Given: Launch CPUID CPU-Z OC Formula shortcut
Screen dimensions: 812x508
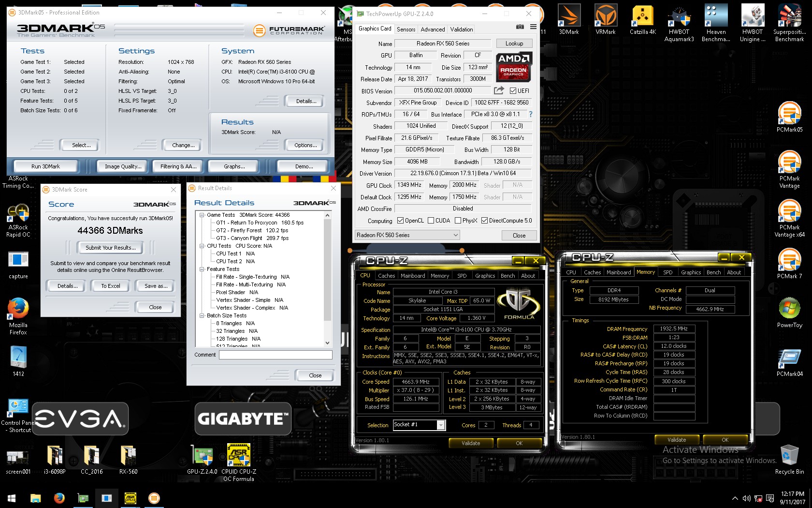Looking at the screenshot, I should coord(239,463).
